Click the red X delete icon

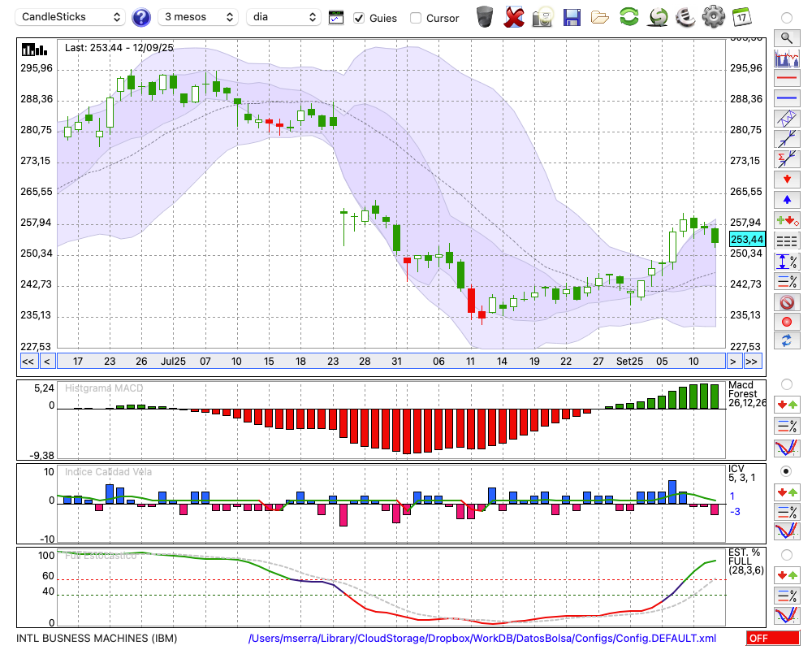coord(514,17)
